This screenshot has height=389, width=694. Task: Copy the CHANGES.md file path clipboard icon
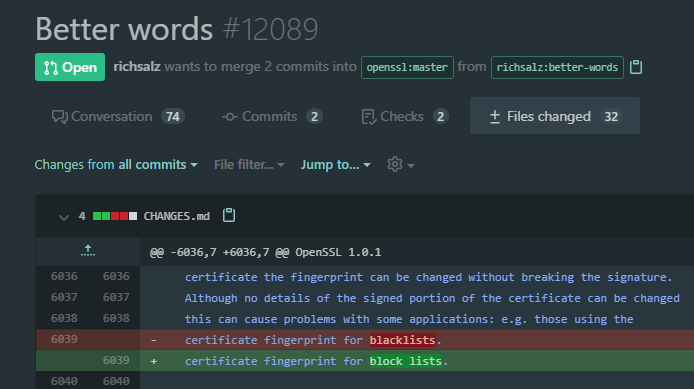point(229,215)
